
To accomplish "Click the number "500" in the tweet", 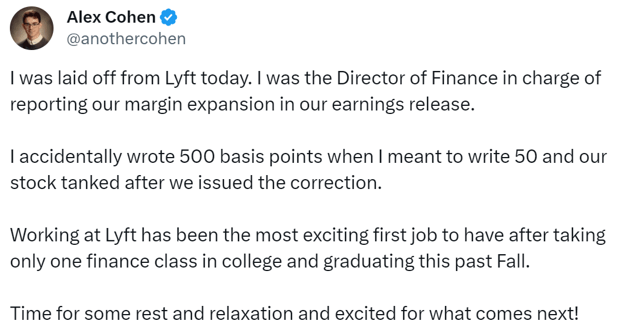I will pyautogui.click(x=197, y=157).
